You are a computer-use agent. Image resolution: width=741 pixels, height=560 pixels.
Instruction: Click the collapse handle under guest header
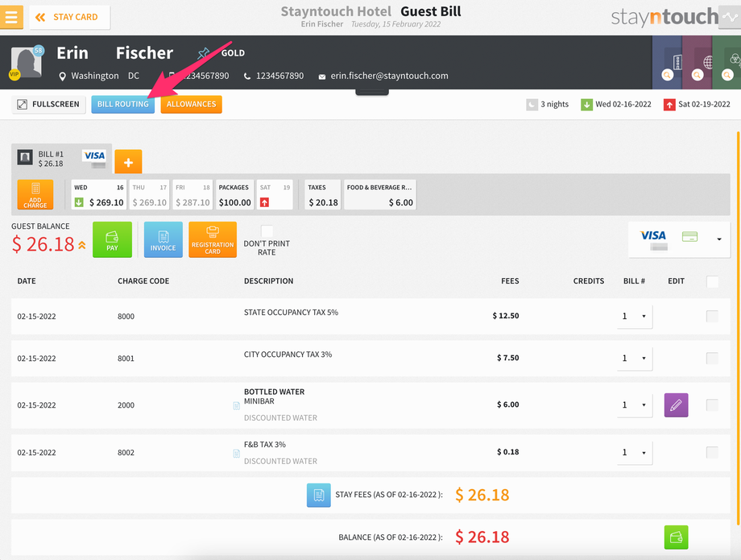[372, 93]
